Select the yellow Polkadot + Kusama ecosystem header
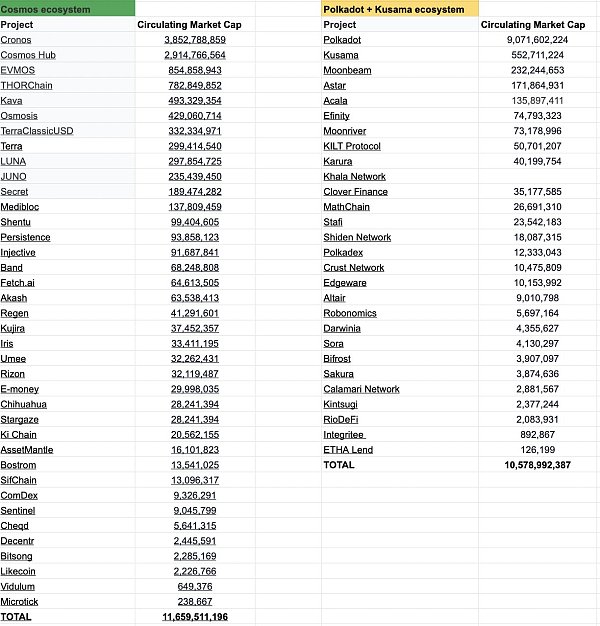 point(400,9)
